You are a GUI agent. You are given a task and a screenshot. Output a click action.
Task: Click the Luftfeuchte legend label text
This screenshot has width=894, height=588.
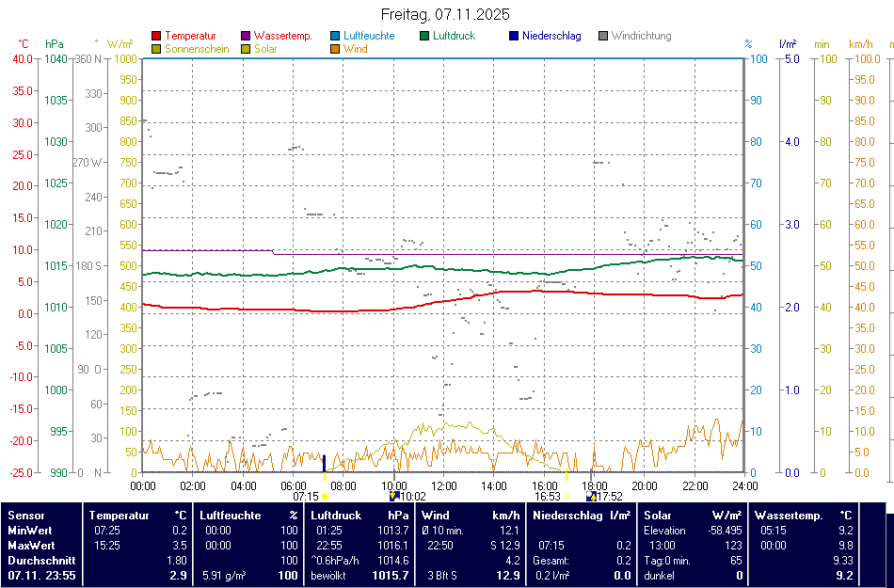pos(369,37)
